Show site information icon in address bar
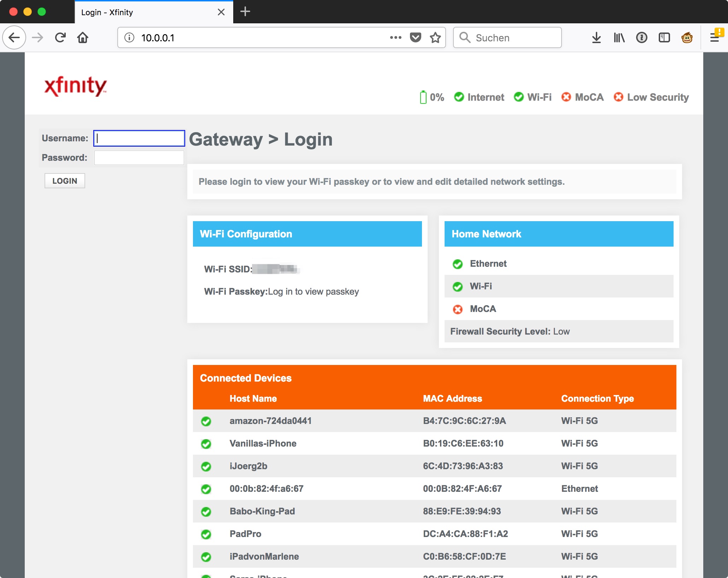Screen dimensions: 728x578 (x=129, y=37)
